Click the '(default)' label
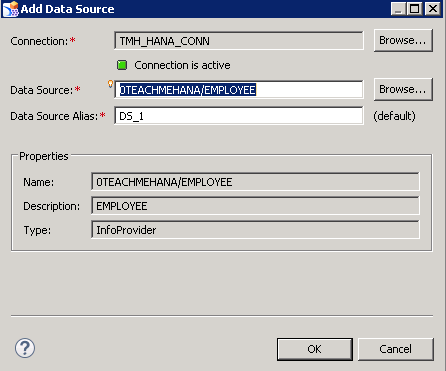The width and height of the screenshot is (446, 371). [x=394, y=116]
